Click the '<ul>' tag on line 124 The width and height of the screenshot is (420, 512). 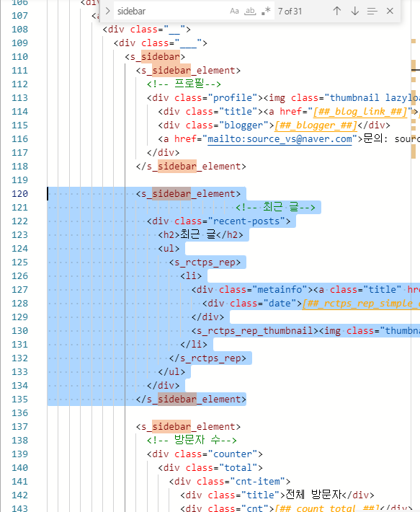169,249
